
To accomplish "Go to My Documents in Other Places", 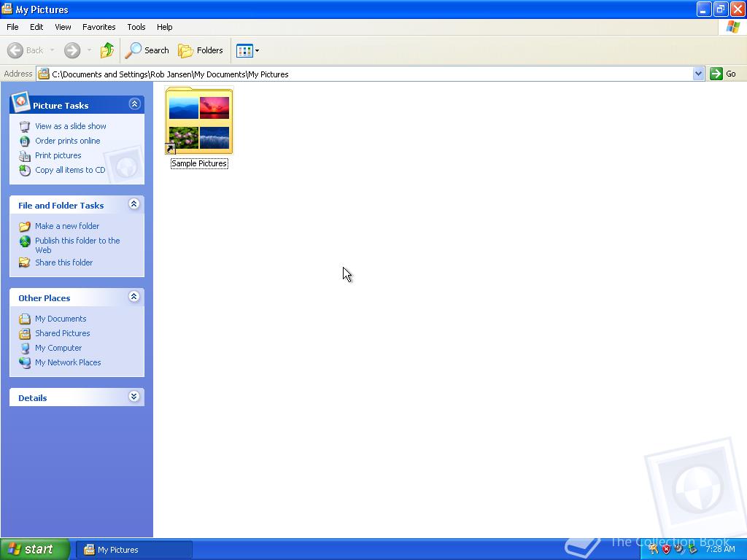I will click(x=61, y=319).
